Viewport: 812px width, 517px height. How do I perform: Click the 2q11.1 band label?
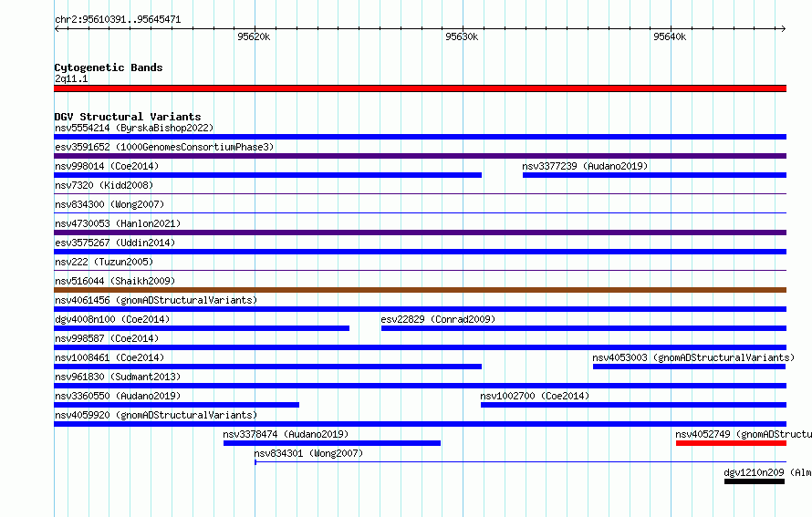coord(71,78)
